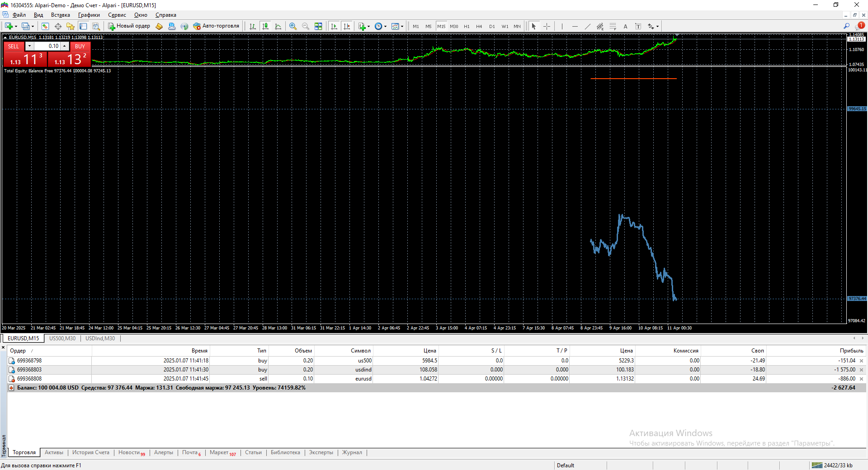Increase trade volume with up arrow
The height and width of the screenshot is (470, 868).
pyautogui.click(x=65, y=46)
